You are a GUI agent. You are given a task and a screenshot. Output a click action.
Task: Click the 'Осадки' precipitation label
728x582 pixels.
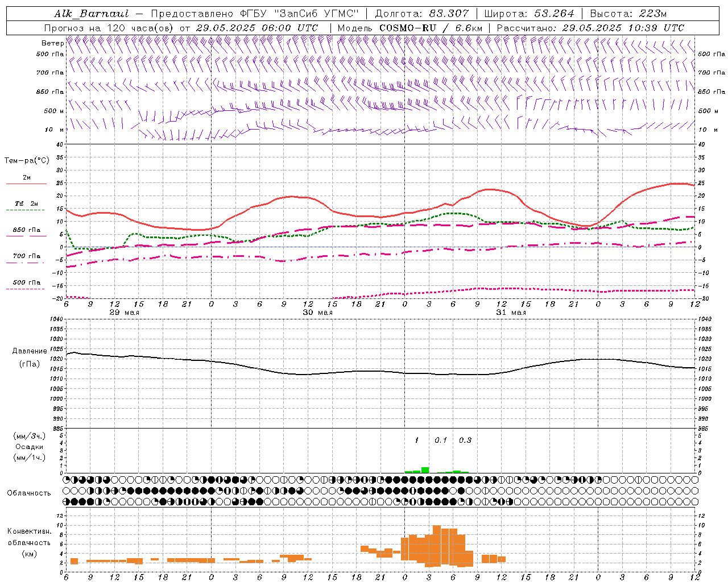tap(28, 447)
